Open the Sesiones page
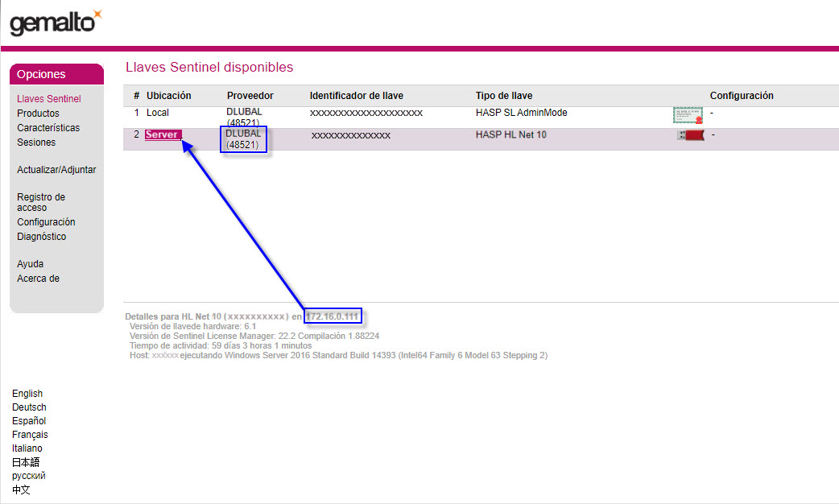 click(x=36, y=143)
